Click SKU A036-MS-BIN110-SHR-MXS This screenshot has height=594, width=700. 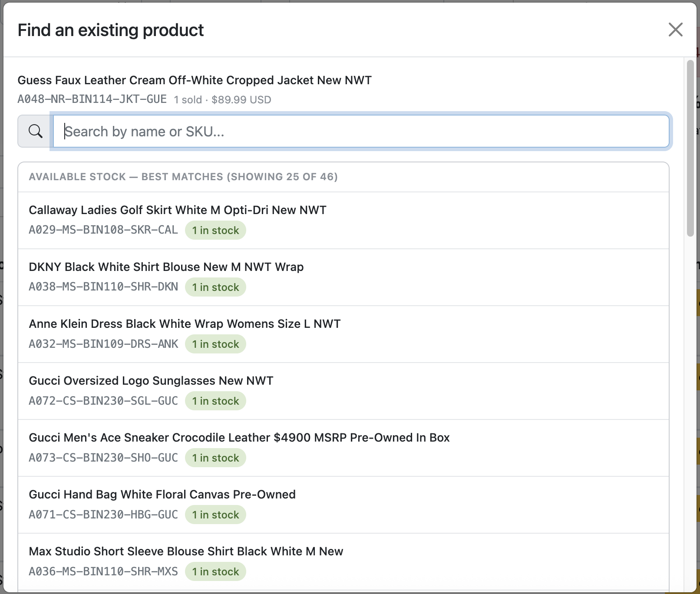coord(103,571)
